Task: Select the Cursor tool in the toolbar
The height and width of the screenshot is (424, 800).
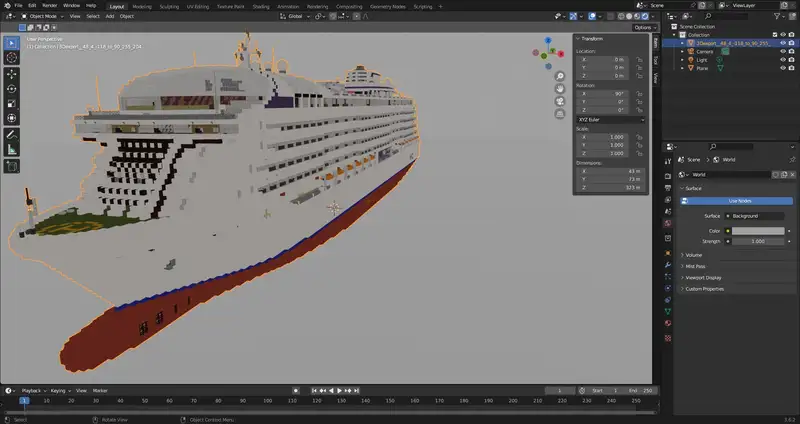Action: (12, 58)
